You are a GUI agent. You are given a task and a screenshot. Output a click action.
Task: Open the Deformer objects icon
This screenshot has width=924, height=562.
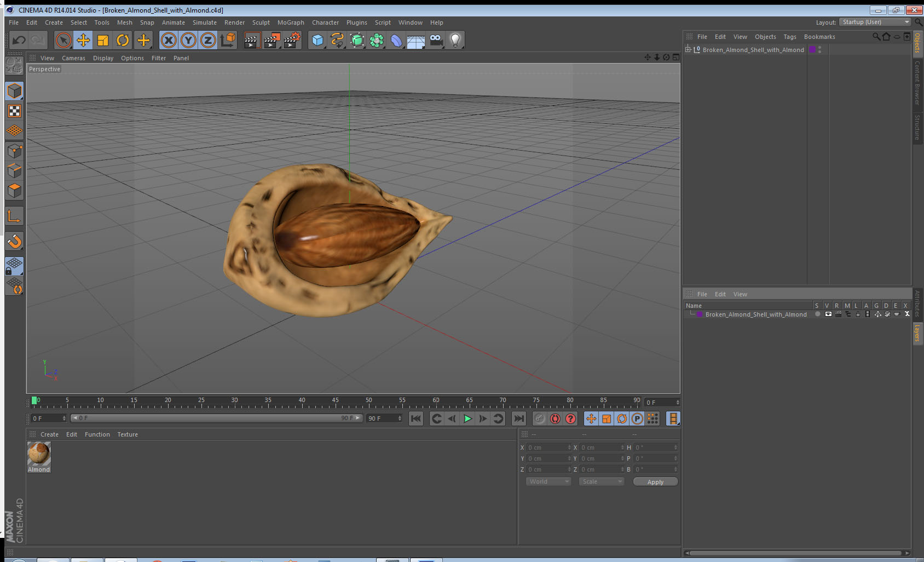pos(396,40)
